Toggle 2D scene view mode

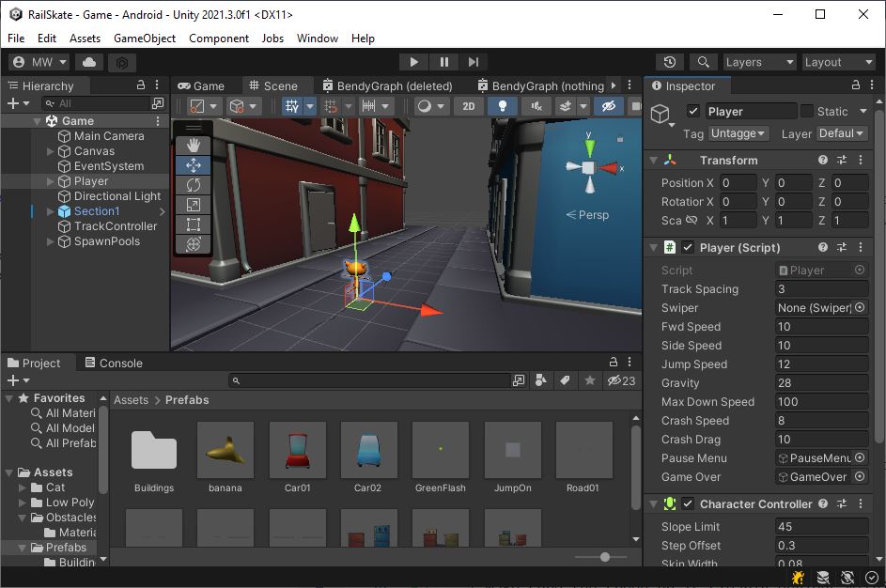pyautogui.click(x=469, y=106)
